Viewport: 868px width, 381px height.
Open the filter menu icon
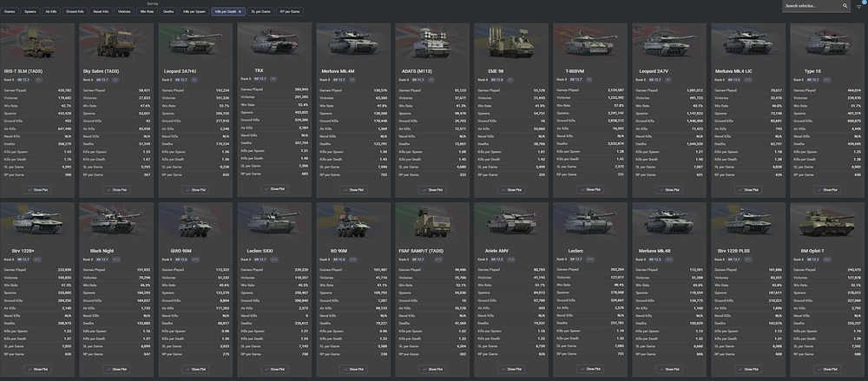point(859,6)
